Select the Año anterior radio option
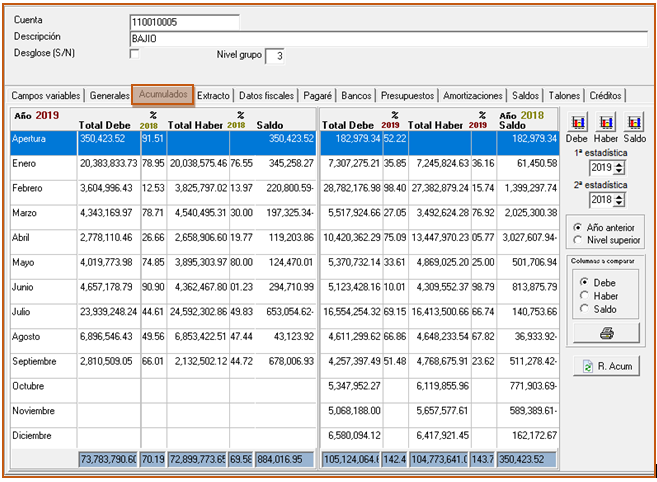The height and width of the screenshot is (482, 657). (578, 227)
